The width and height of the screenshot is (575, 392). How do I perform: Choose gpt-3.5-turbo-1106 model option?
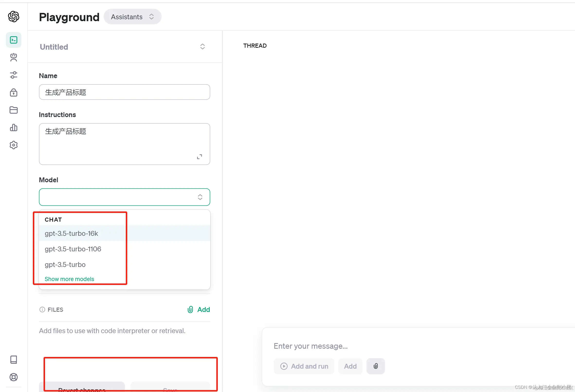73,249
